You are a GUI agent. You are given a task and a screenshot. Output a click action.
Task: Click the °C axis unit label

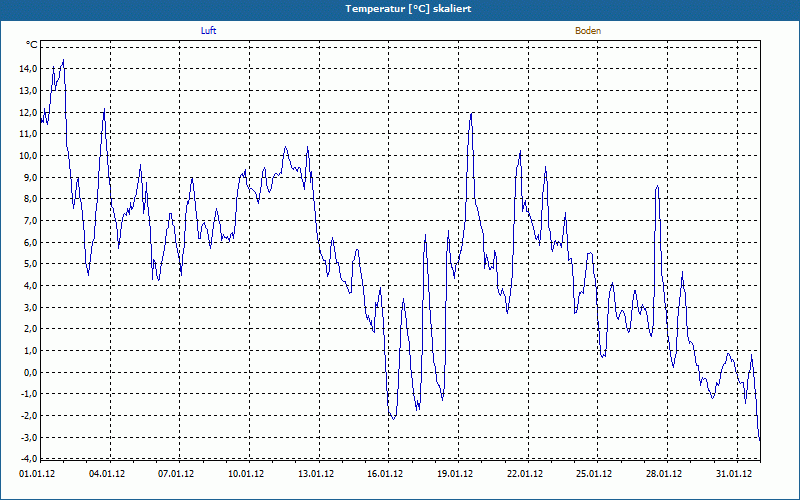tap(32, 45)
